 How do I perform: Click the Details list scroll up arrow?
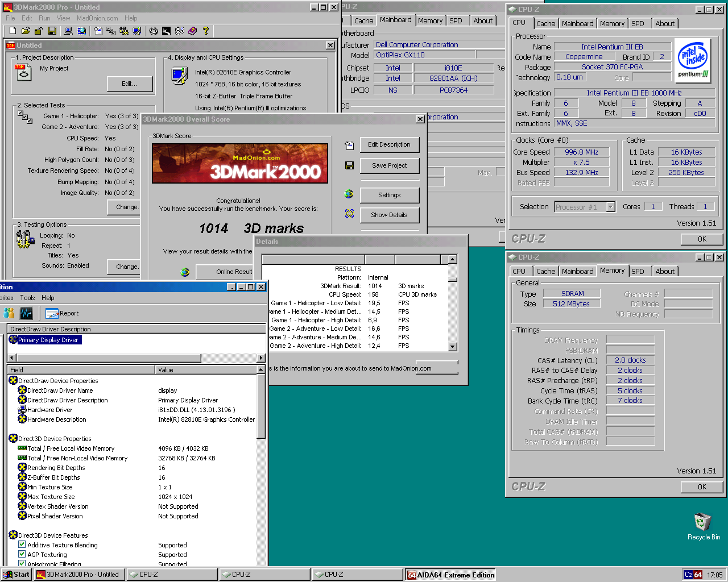tap(453, 259)
